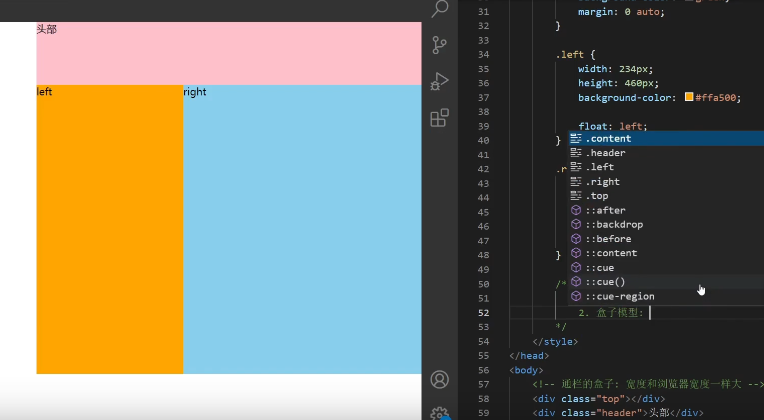Choose ::backdrop pseudo-element suggestion
Viewport: 764px width, 420px height.
pos(667,225)
